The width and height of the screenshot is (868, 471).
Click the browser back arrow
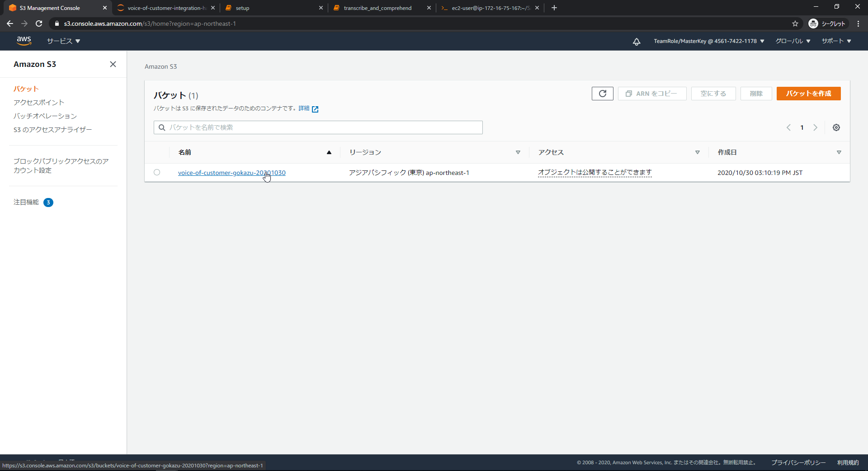coord(10,24)
